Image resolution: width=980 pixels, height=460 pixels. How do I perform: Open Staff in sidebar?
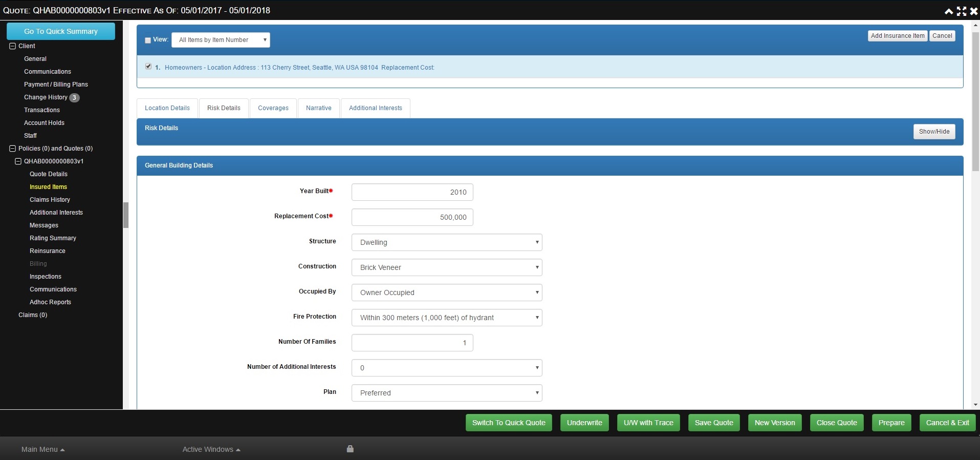tap(30, 136)
